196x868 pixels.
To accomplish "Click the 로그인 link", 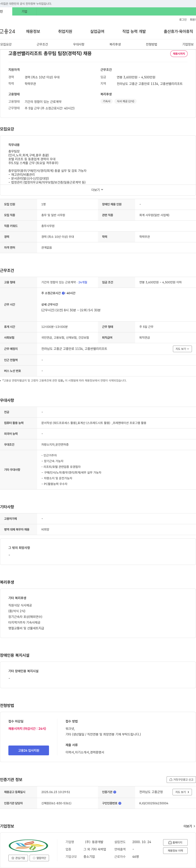I will tap(183, 20).
